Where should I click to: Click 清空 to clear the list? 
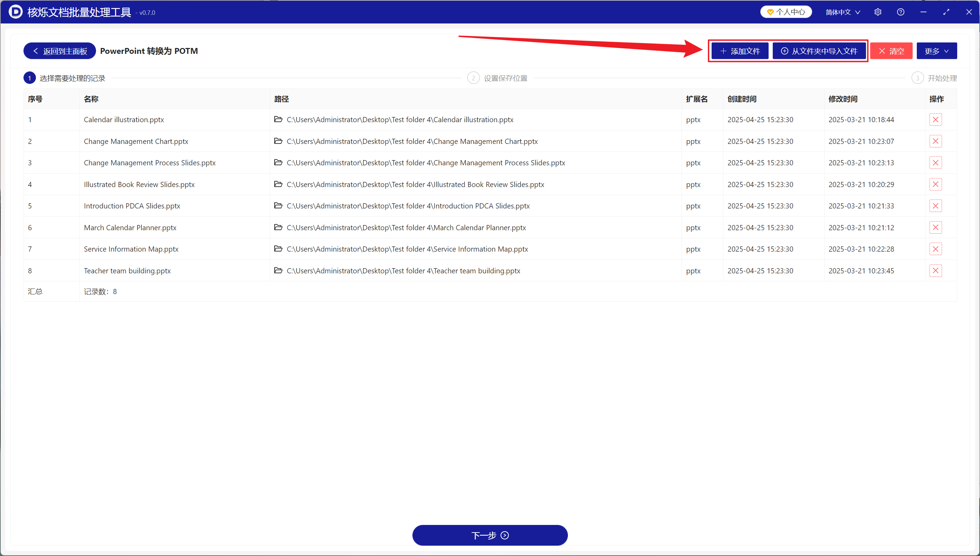(x=891, y=51)
